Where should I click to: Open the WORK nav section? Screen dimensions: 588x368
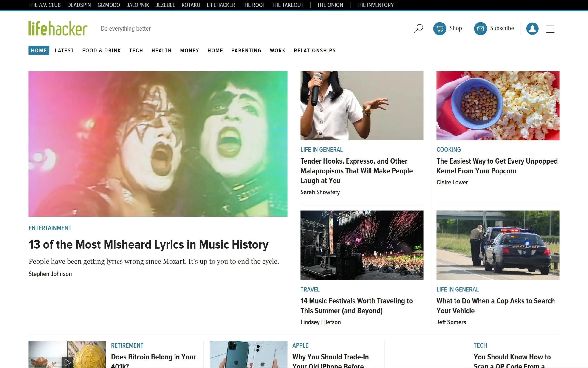pyautogui.click(x=277, y=50)
